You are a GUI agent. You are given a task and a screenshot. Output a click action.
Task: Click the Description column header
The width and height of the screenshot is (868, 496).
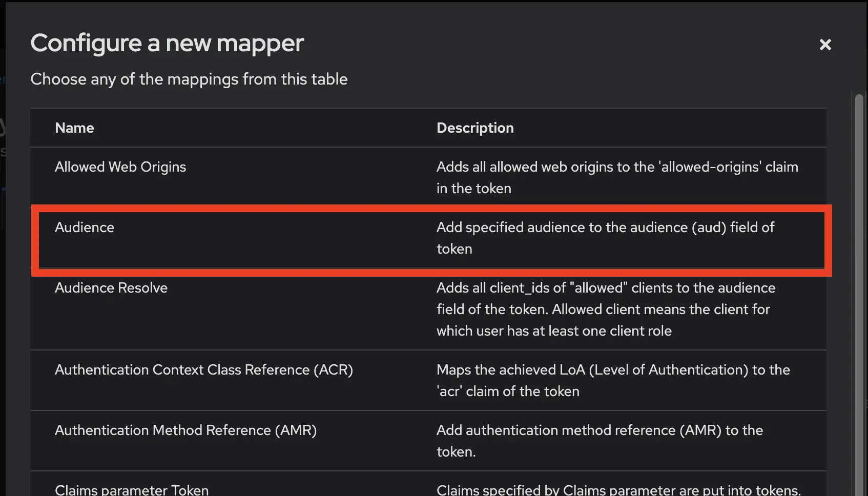475,128
